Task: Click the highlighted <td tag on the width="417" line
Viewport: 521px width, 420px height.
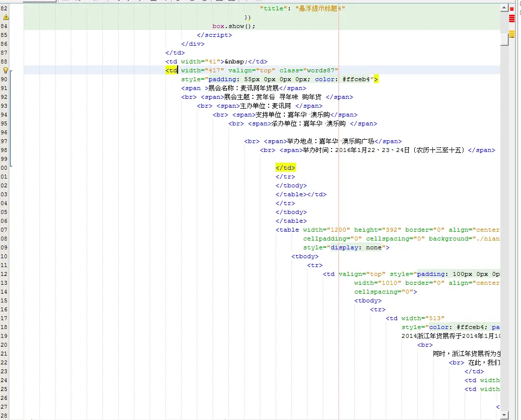Action: pyautogui.click(x=171, y=70)
